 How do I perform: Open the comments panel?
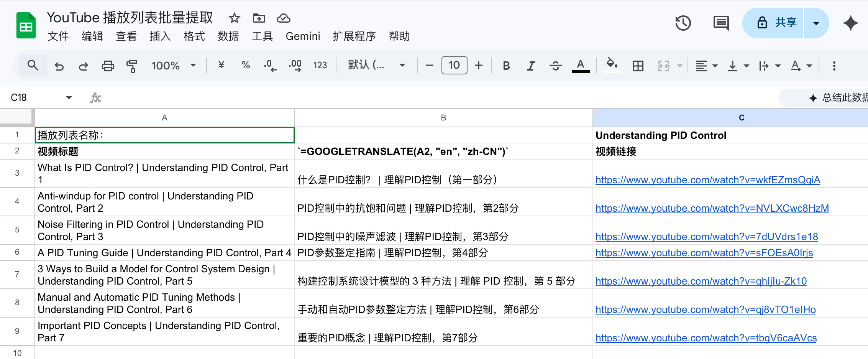(x=721, y=23)
